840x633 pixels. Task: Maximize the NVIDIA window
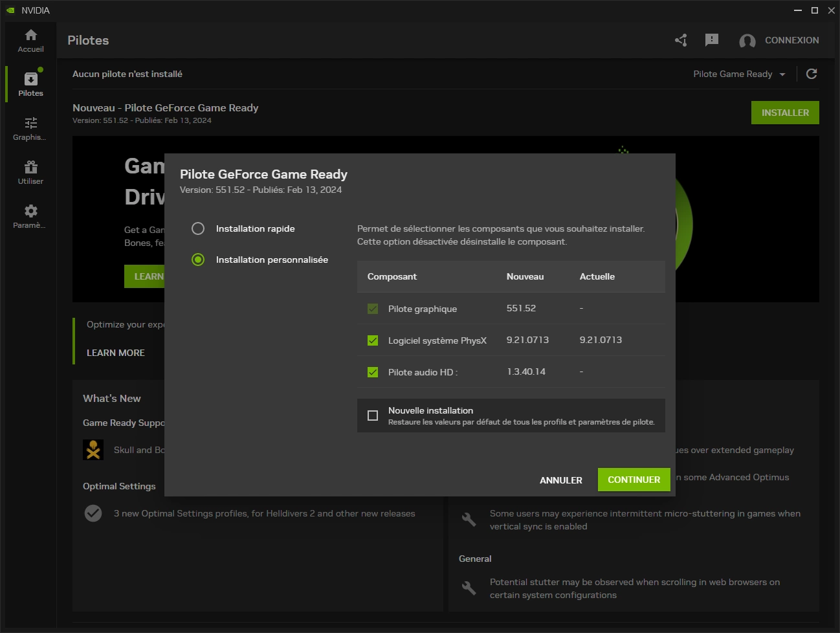[x=815, y=10]
